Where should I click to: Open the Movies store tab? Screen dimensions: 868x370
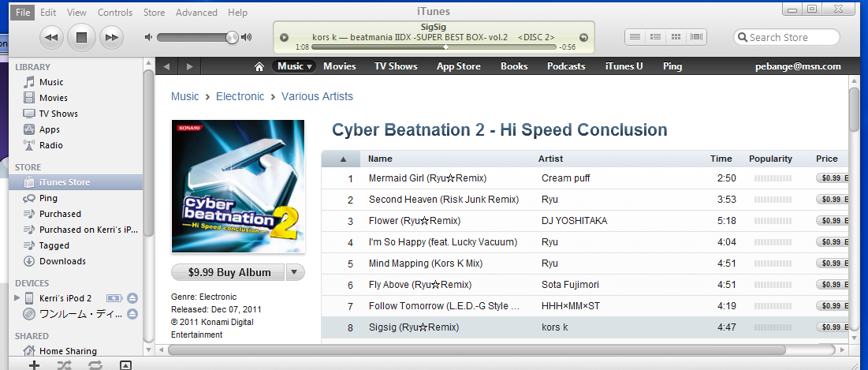[x=339, y=66]
